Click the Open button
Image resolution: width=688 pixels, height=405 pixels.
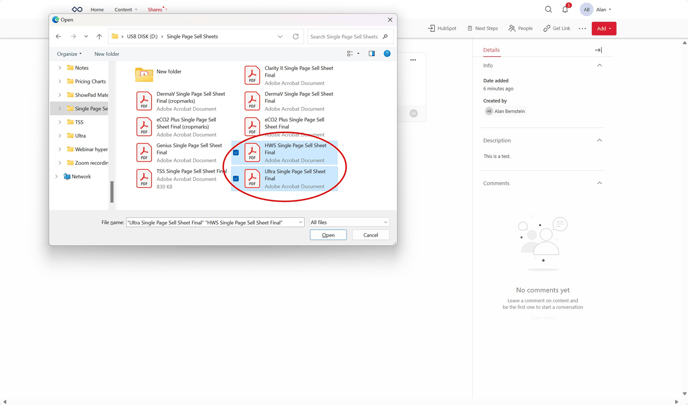328,235
